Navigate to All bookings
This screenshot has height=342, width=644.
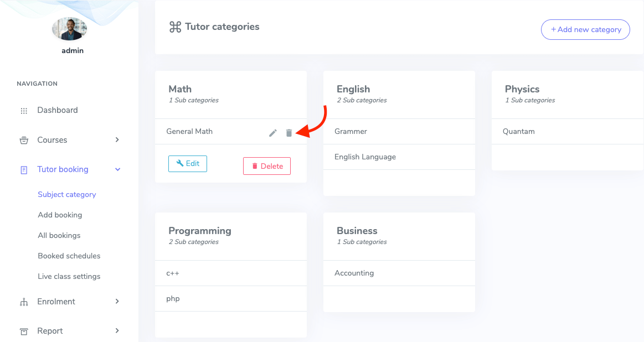[60, 235]
